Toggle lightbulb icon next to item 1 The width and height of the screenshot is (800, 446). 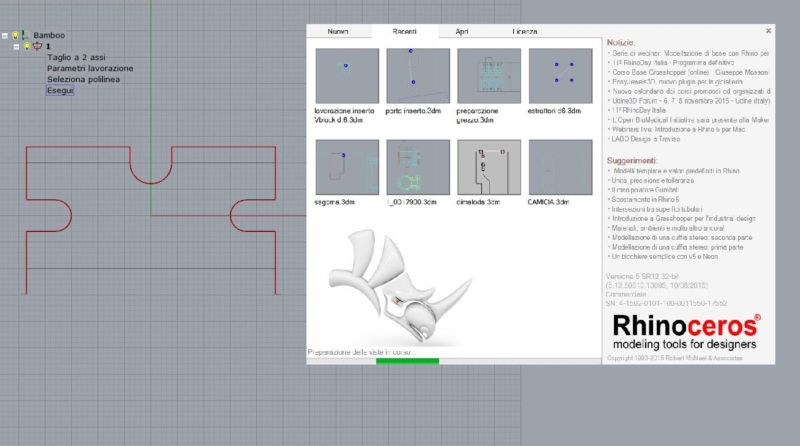[x=27, y=46]
